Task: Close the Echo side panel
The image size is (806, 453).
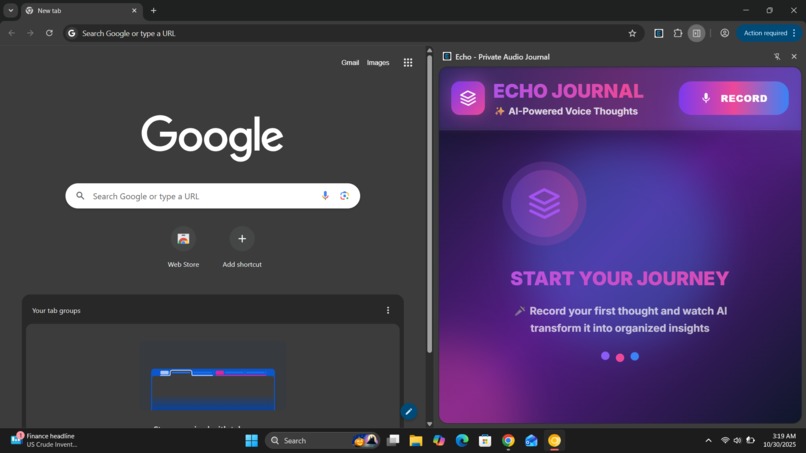Action: click(794, 57)
